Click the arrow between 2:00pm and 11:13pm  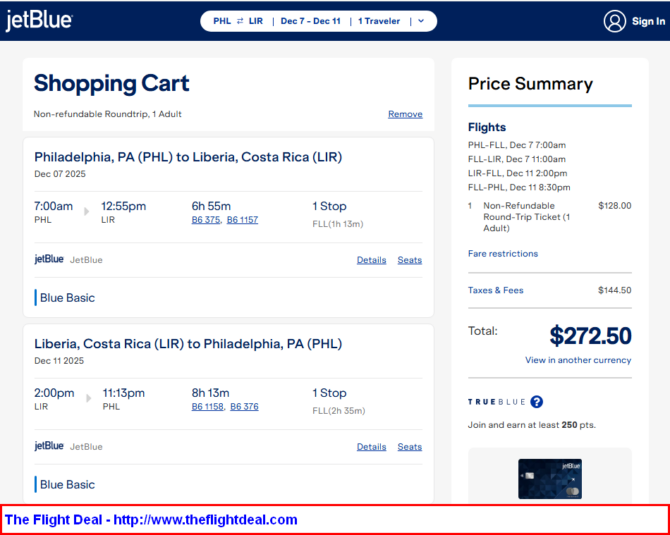pyautogui.click(x=86, y=399)
